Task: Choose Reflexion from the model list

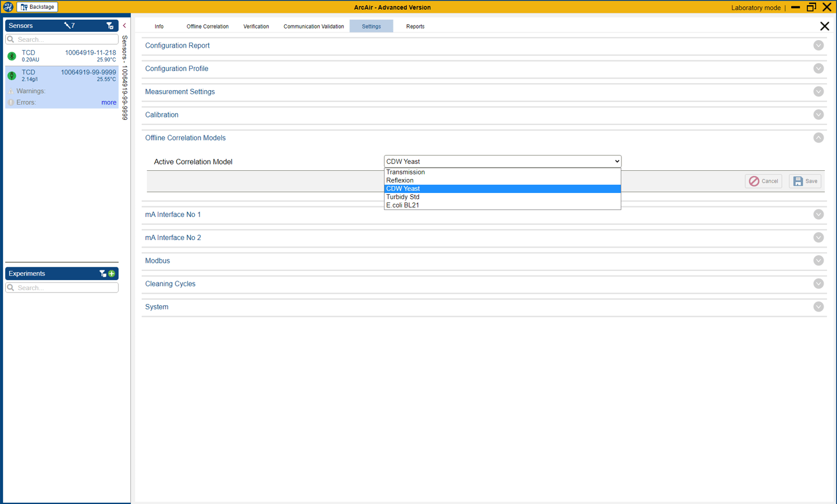Action: pyautogui.click(x=502, y=180)
